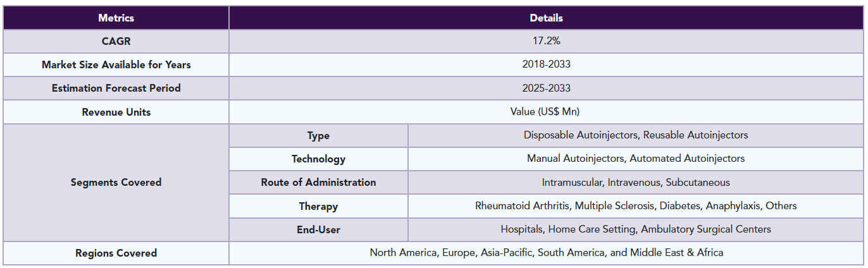The image size is (868, 268).
Task: Select Estimation Forecast Period label
Action: coord(116,88)
